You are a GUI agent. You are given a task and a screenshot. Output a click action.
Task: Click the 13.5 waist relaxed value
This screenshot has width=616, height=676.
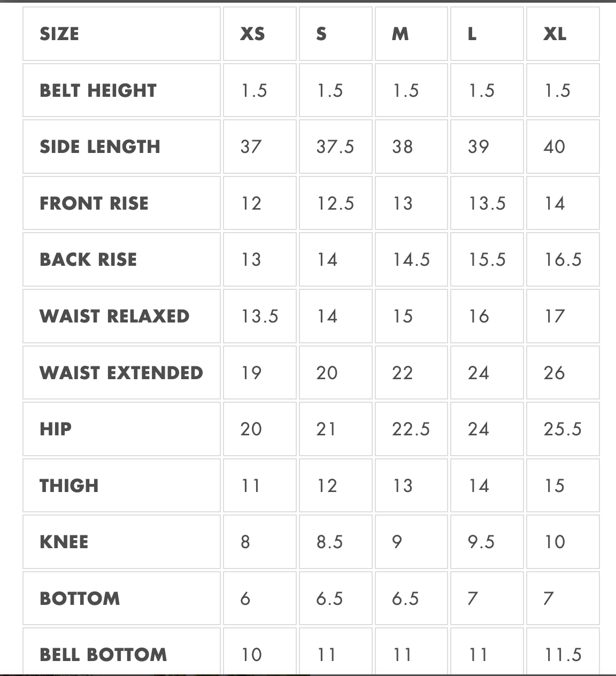point(259,316)
